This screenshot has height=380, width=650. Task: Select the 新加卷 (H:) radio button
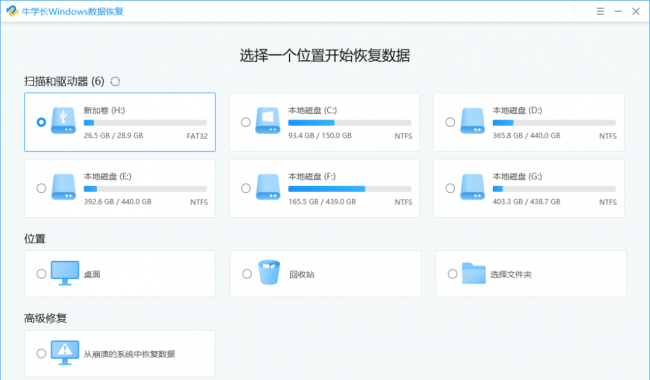pyautogui.click(x=41, y=122)
